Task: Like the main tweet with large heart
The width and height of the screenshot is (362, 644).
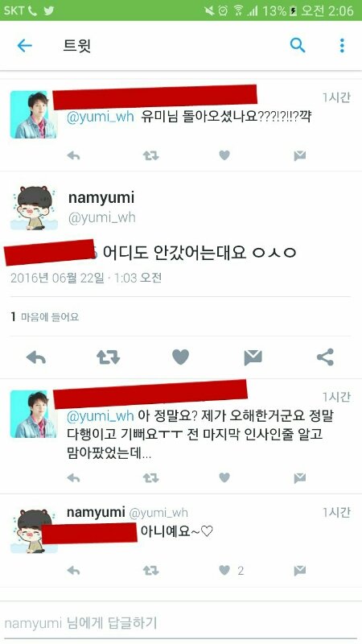Action: pyautogui.click(x=180, y=357)
